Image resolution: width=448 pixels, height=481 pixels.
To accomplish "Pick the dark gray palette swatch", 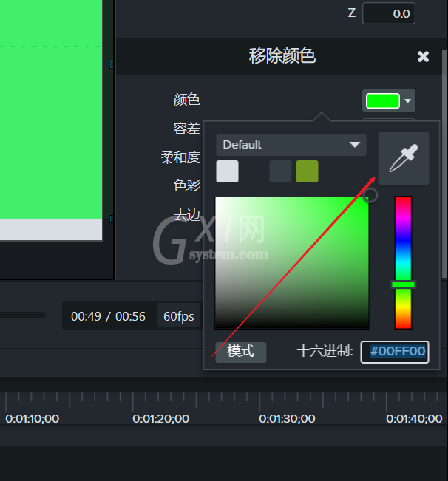I will tap(280, 171).
